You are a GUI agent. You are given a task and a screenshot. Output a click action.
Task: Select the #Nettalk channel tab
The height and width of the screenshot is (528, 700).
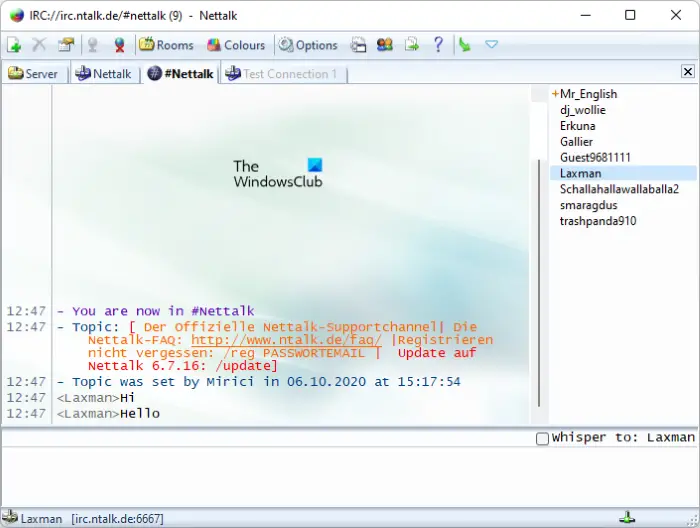pyautogui.click(x=180, y=74)
